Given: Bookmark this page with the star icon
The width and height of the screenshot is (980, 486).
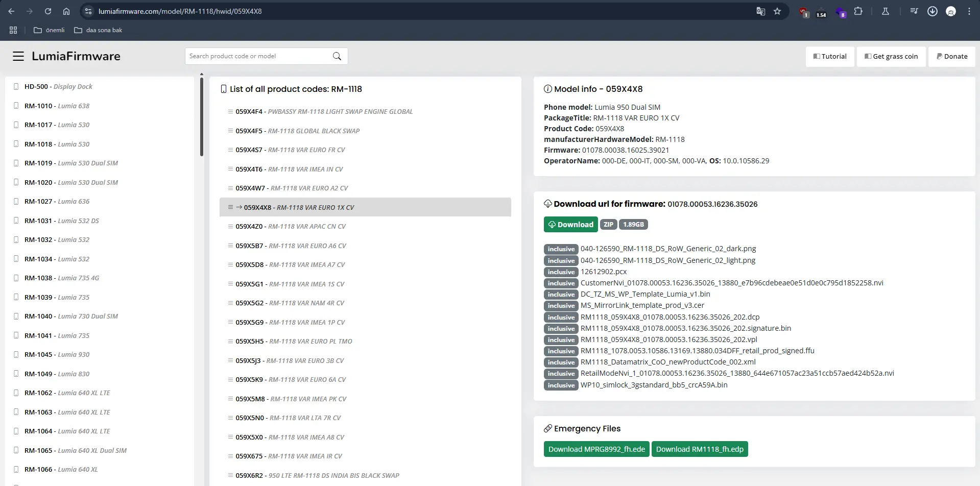Looking at the screenshot, I should pos(777,11).
